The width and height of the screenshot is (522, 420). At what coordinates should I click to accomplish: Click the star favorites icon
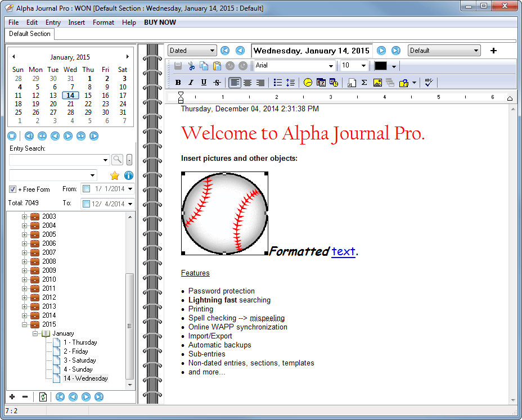click(x=114, y=175)
